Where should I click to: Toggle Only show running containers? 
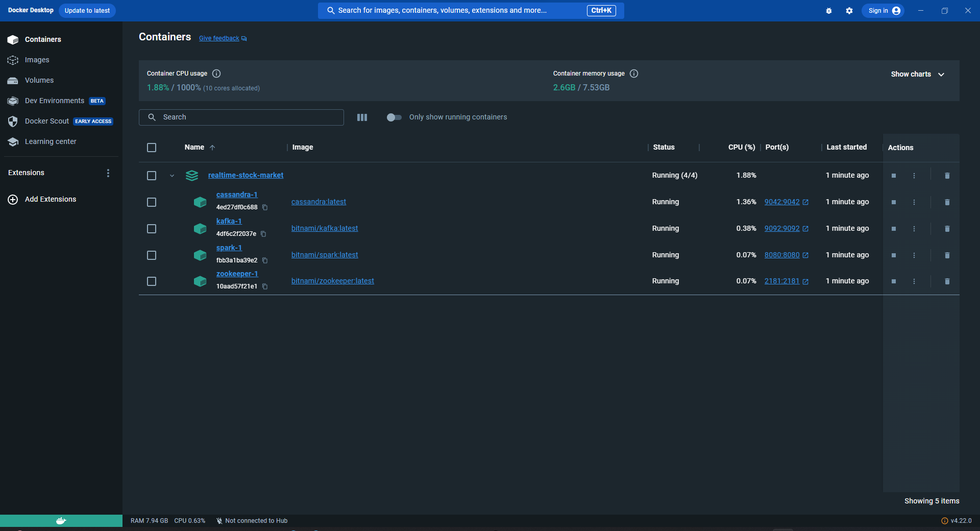tap(394, 117)
